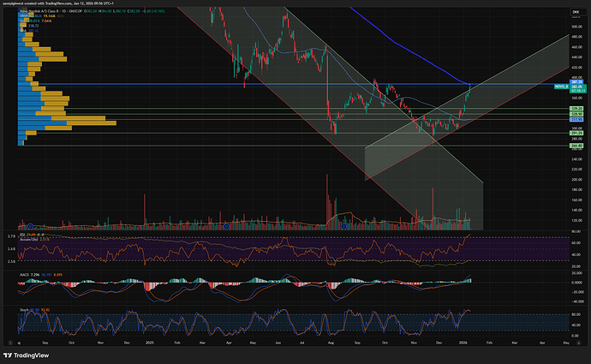This screenshot has height=364, width=591.
Task: Click the leftmost event marker below volume bars
Action: tap(32, 226)
